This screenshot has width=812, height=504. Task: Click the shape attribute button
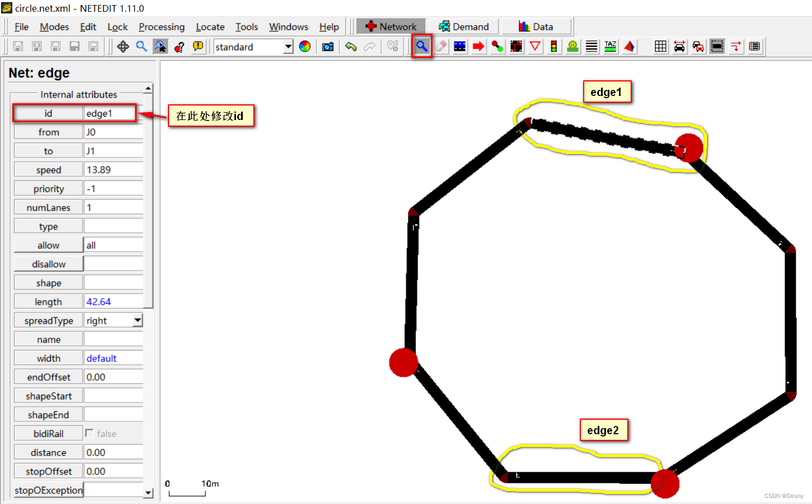pos(49,283)
